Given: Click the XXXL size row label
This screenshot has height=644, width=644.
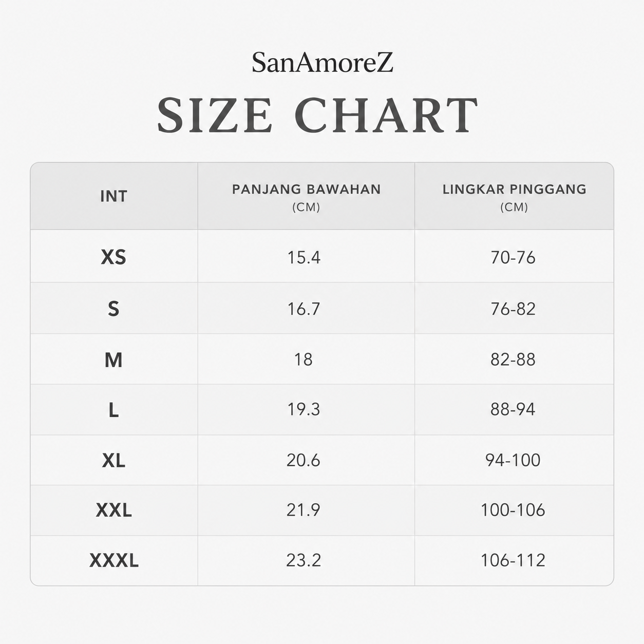Looking at the screenshot, I should (x=114, y=560).
